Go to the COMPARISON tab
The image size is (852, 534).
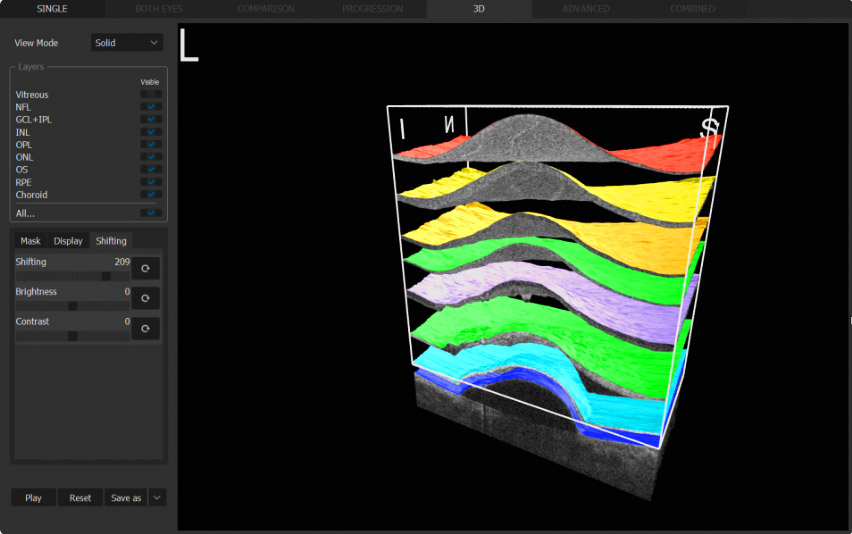point(265,9)
